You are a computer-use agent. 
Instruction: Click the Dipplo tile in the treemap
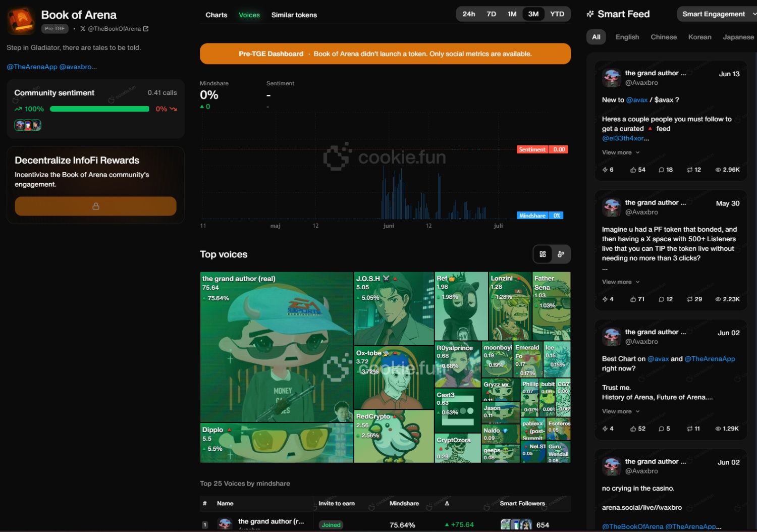[276, 443]
